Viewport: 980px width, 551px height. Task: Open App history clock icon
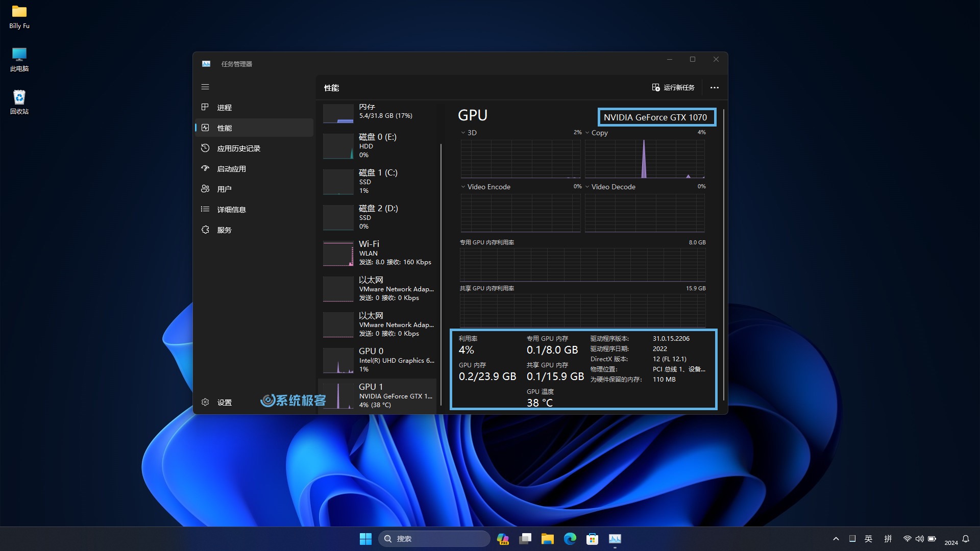pyautogui.click(x=205, y=148)
